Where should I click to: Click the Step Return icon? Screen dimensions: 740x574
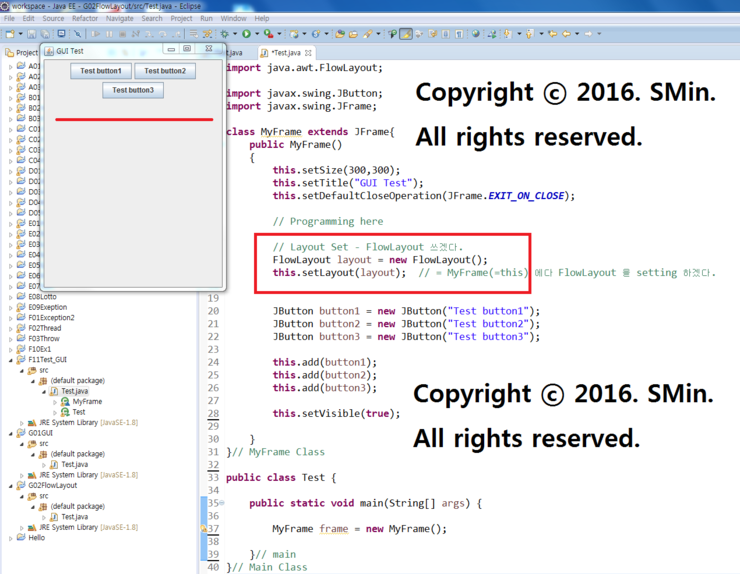click(176, 34)
